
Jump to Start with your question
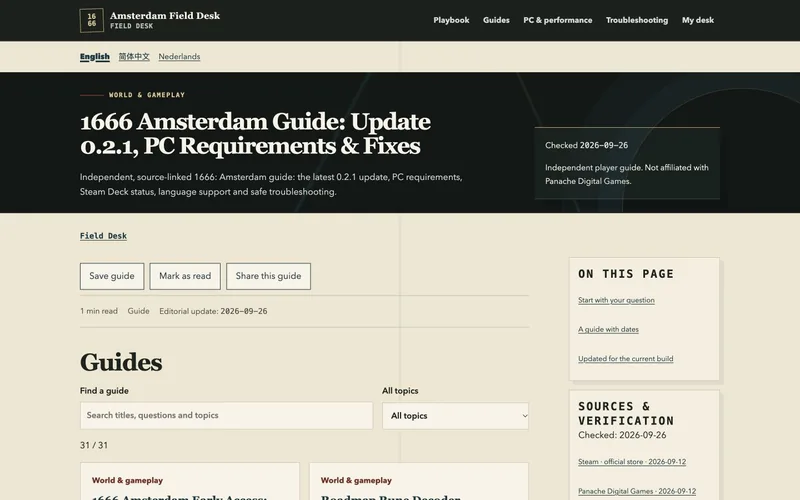point(616,300)
